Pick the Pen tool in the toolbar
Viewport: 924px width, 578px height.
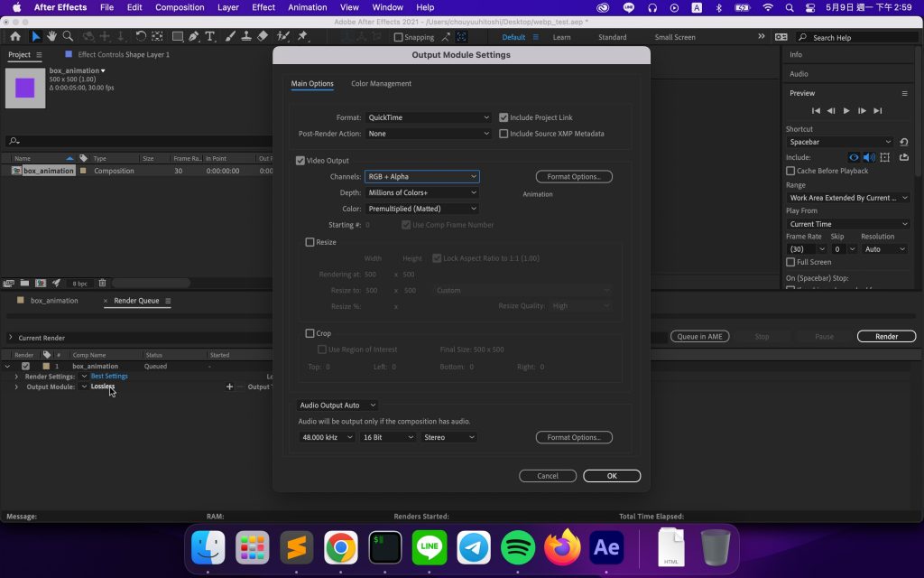[x=194, y=37]
